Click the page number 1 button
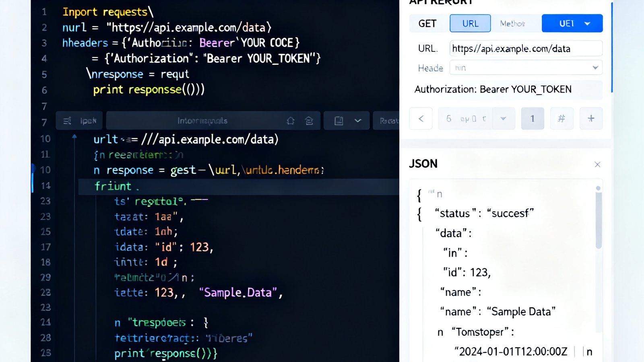This screenshot has width=644, height=362. click(x=533, y=119)
